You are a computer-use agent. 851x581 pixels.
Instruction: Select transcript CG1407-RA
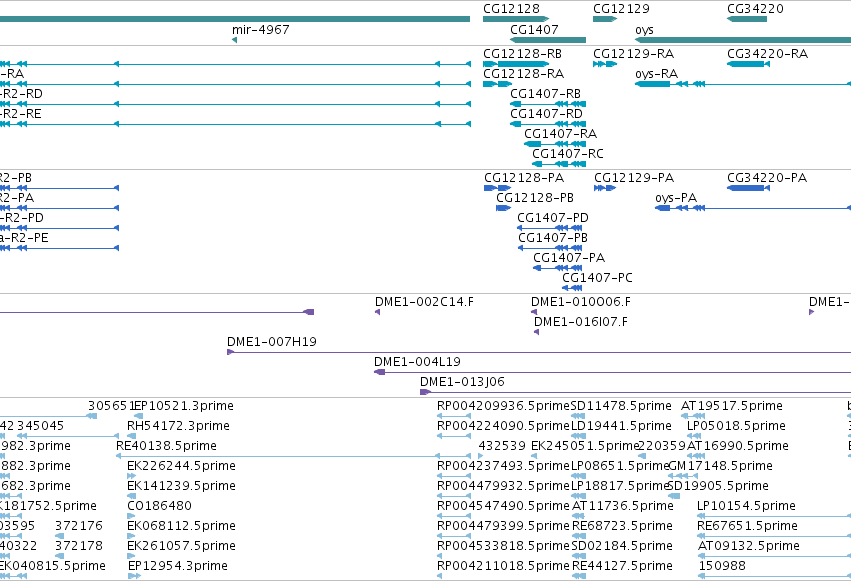tap(560, 133)
